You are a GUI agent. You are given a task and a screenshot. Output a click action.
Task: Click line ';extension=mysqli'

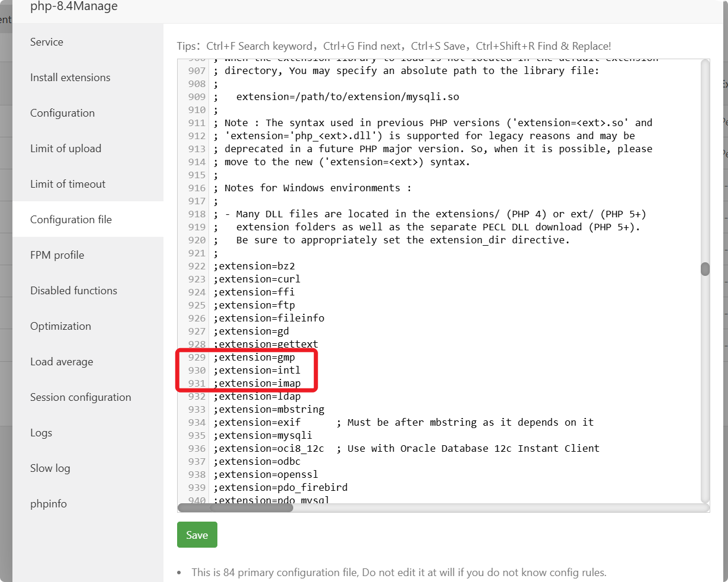click(263, 435)
